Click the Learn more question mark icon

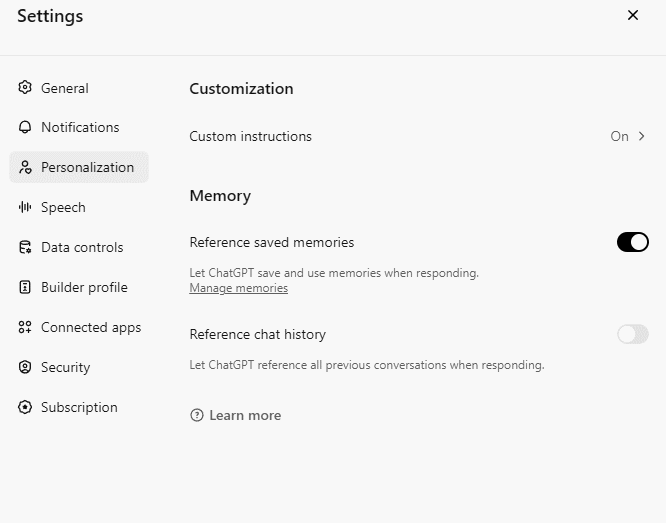(x=197, y=415)
